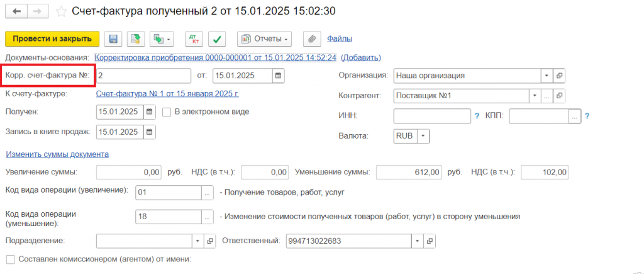Image resolution: width=644 pixels, height=274 pixels.
Task: Enable В электронном виде checkbox
Action: (x=167, y=112)
